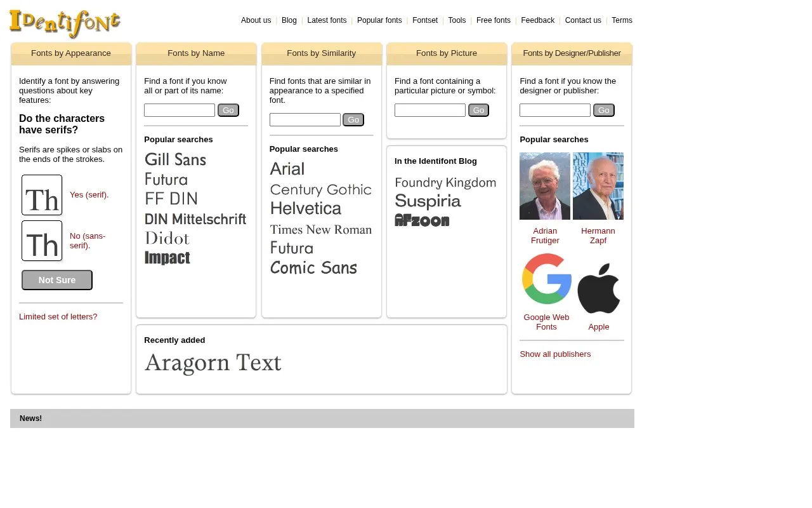The height and width of the screenshot is (508, 812).
Task: Choose the sans-serif 'Th' sample image
Action: click(42, 241)
